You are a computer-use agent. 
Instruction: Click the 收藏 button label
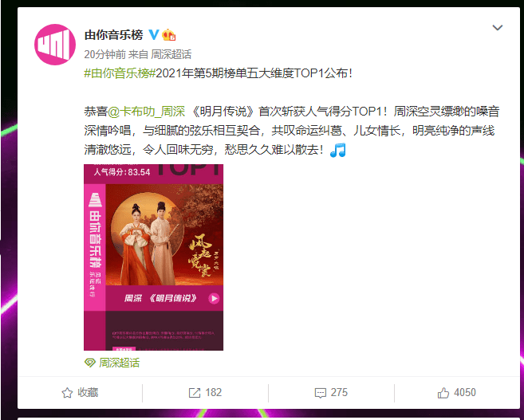tap(88, 393)
